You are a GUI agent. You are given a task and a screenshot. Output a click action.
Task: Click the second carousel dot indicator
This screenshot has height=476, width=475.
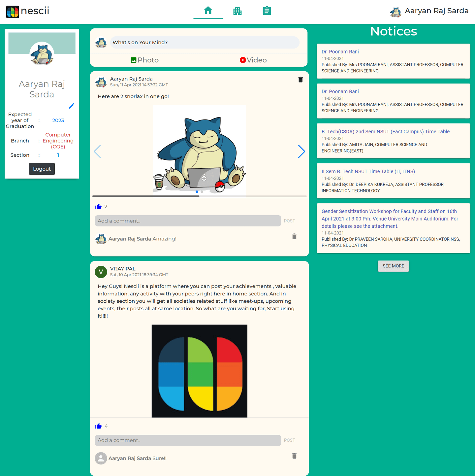[x=202, y=192]
